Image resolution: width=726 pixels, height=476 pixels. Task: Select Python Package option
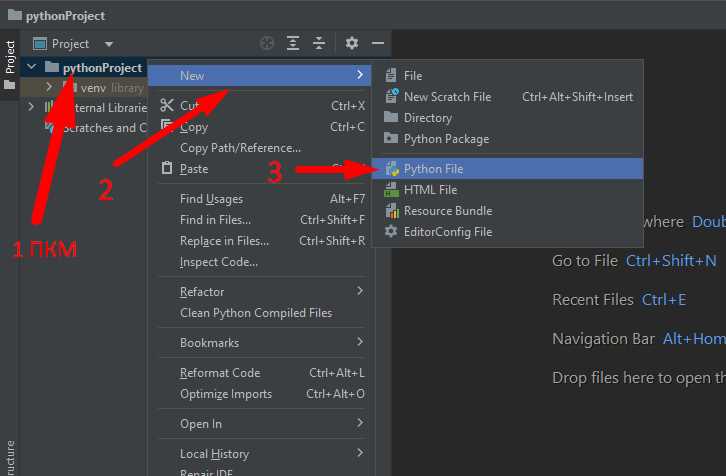pos(507,139)
